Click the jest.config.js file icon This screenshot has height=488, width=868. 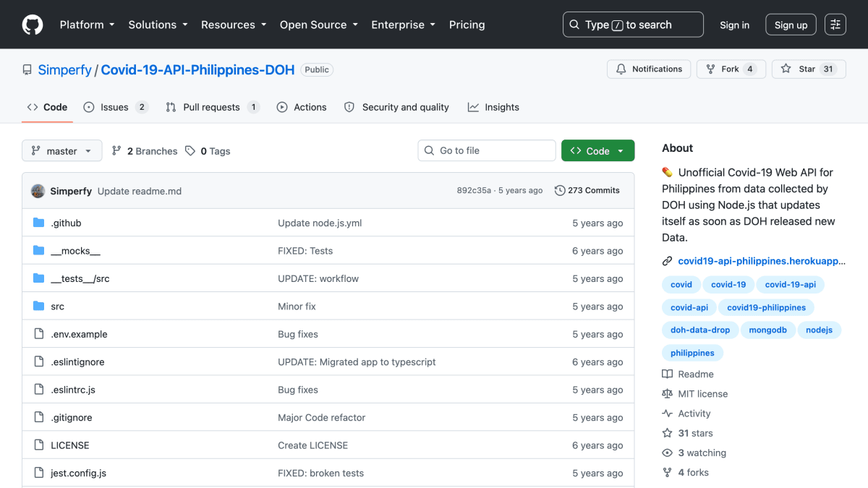tap(39, 474)
